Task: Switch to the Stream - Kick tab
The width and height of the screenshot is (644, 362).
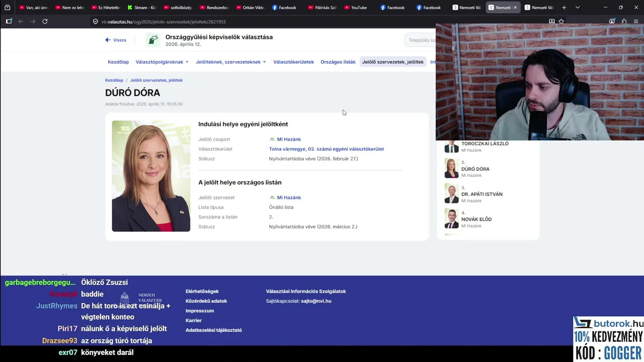Action: pyautogui.click(x=141, y=8)
